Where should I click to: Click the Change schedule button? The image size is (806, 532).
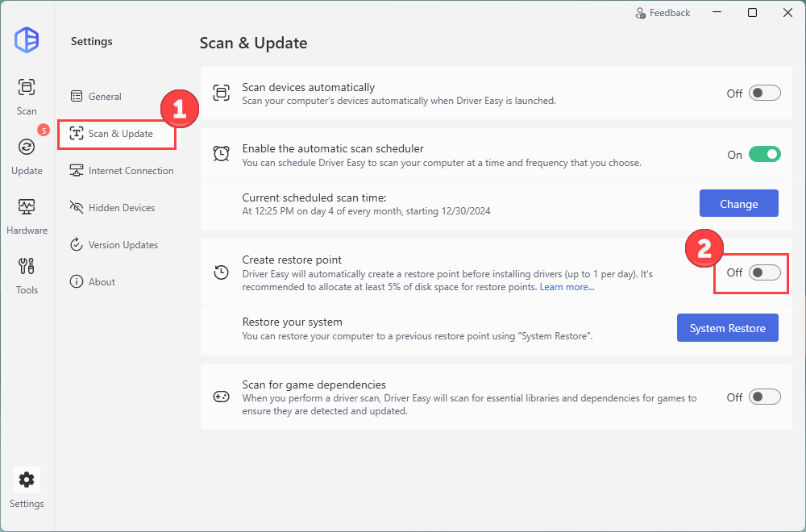(738, 204)
